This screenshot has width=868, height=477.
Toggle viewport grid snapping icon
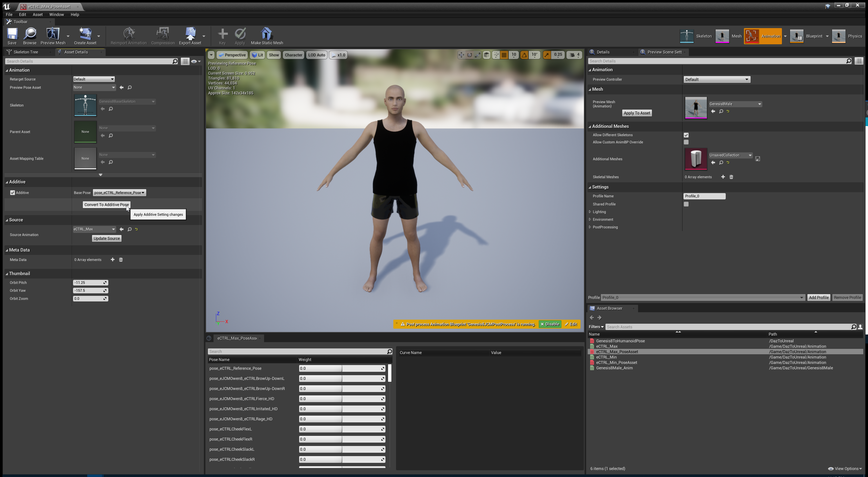[504, 55]
